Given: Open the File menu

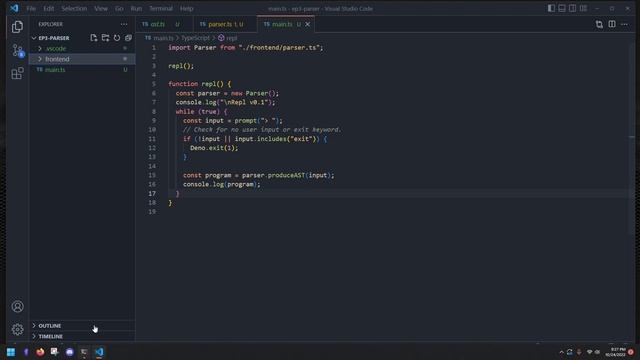Looking at the screenshot, I should (x=31, y=8).
